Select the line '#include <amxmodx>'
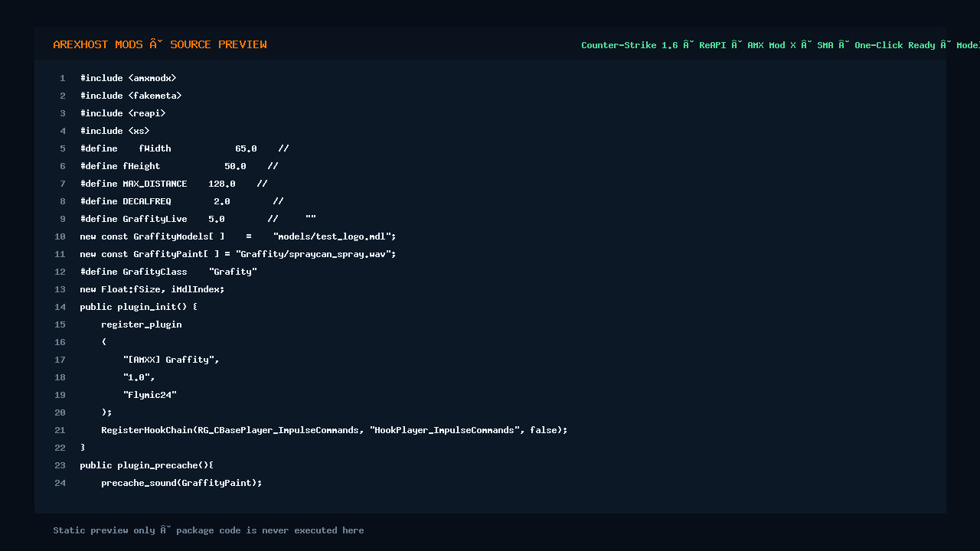The width and height of the screenshot is (980, 551). 128,78
